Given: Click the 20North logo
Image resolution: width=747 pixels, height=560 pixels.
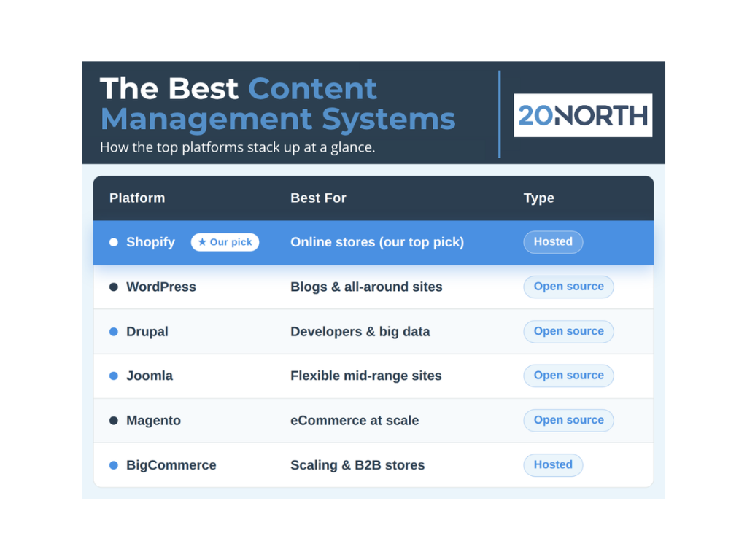Looking at the screenshot, I should coord(583,115).
